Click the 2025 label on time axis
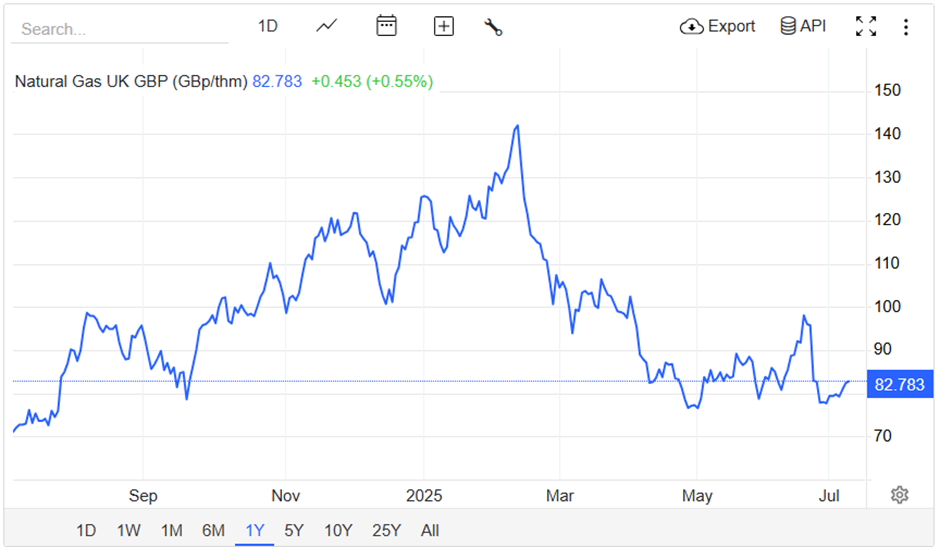 [424, 496]
